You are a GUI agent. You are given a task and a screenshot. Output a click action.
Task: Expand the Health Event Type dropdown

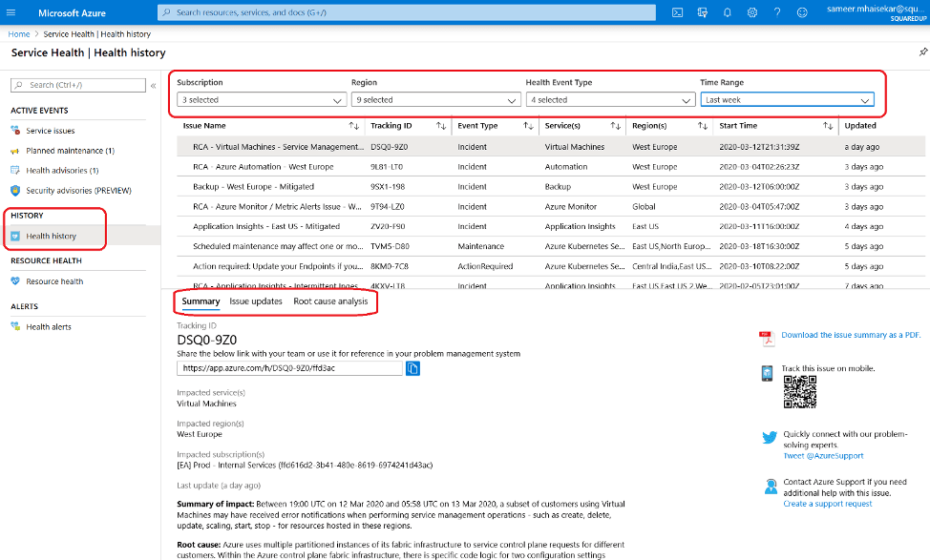(x=610, y=99)
